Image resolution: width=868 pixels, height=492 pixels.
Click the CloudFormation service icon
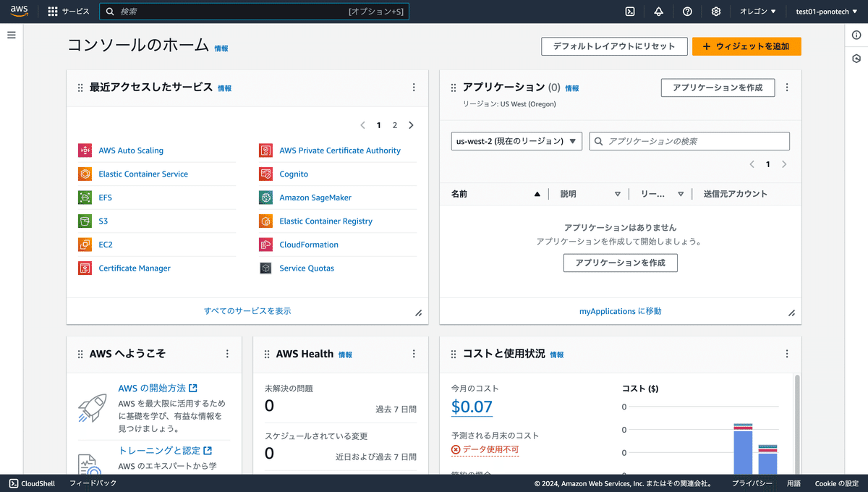point(265,245)
